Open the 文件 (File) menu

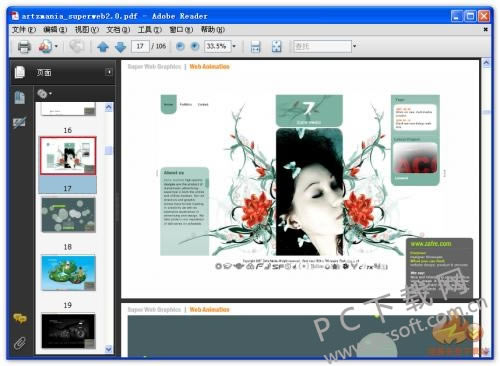(24, 30)
